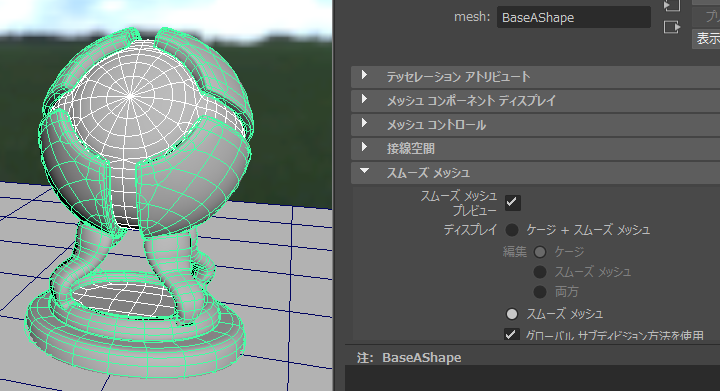Click the notes text area below BaseAShape
Screen dimensions: 720x391
(x=532, y=378)
